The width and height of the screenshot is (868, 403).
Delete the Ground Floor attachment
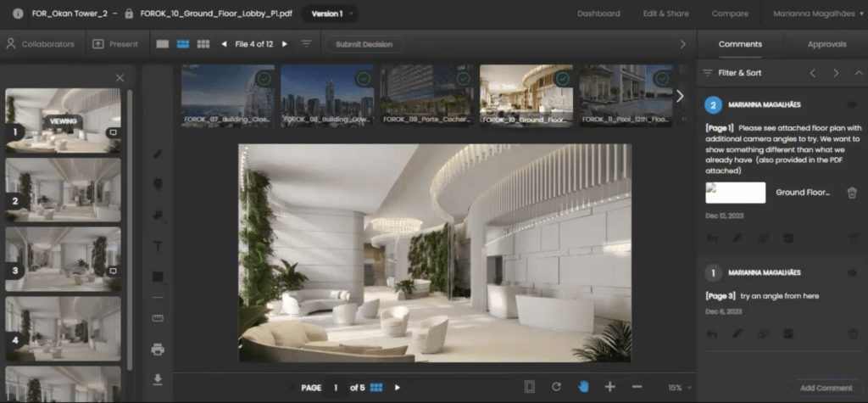(852, 193)
